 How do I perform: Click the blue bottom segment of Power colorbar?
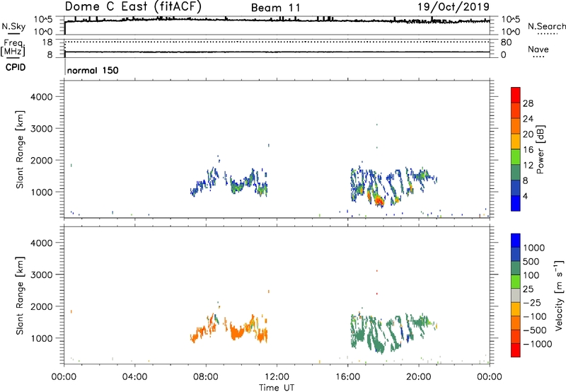point(516,203)
